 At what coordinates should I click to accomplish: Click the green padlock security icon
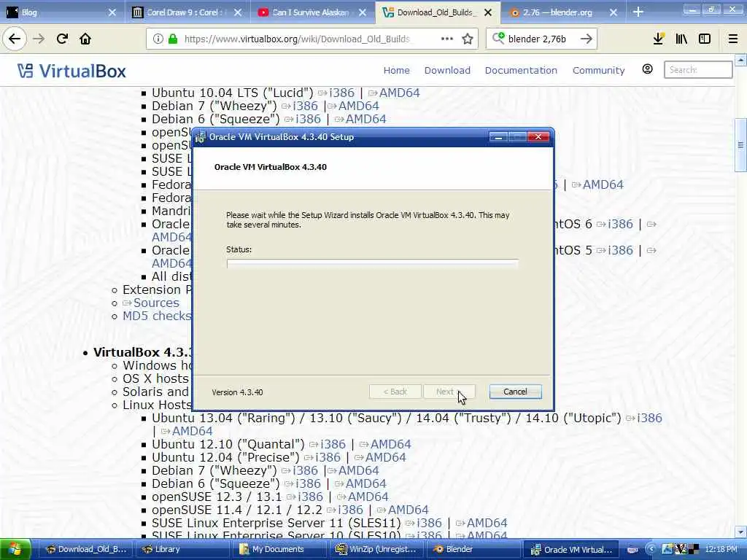[x=173, y=39]
